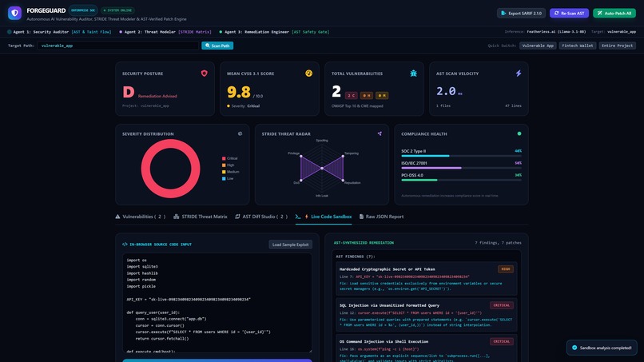
Task: Click the D security posture grade
Action: [128, 92]
